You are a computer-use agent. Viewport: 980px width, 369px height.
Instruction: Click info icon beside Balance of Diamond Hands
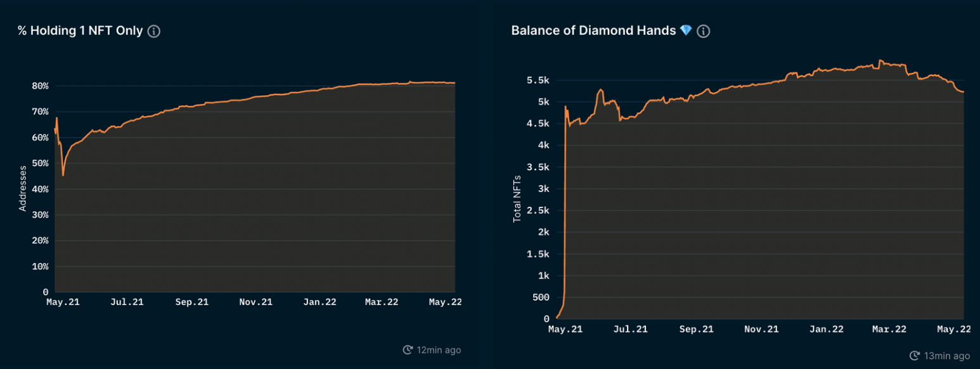click(703, 31)
